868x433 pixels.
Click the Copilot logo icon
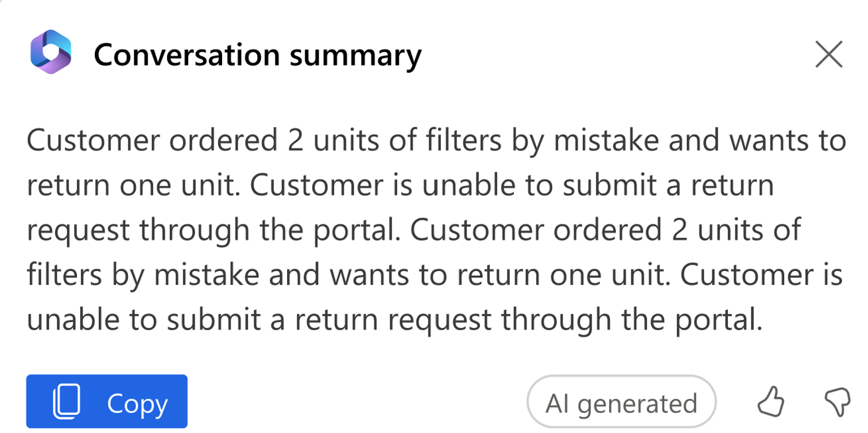[x=51, y=52]
